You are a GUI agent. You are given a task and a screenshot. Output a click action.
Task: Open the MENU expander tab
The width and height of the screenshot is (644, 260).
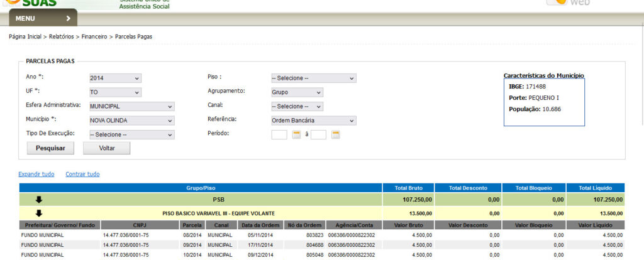(x=43, y=18)
